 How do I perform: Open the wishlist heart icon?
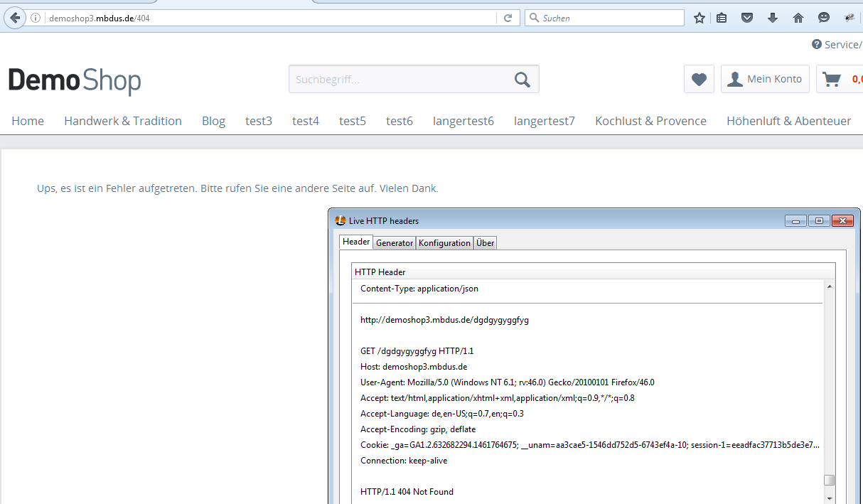pos(699,79)
